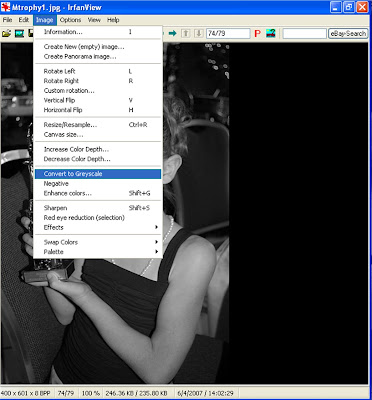
Task: Choose Decrease Color Depth...
Action: pyautogui.click(x=98, y=159)
